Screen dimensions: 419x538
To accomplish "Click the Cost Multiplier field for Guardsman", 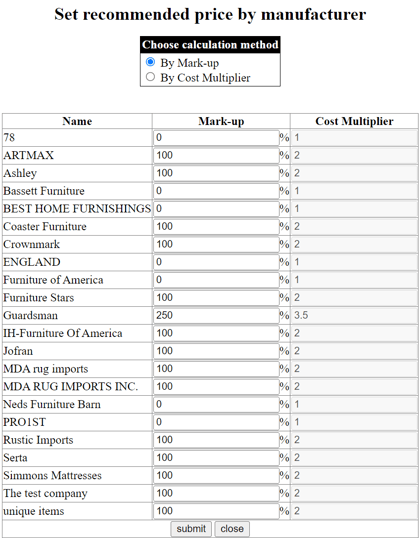I will 354,315.
